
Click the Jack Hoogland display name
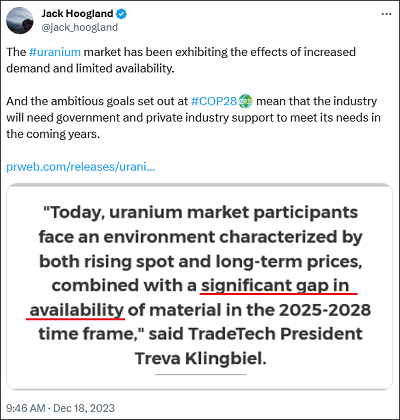77,14
